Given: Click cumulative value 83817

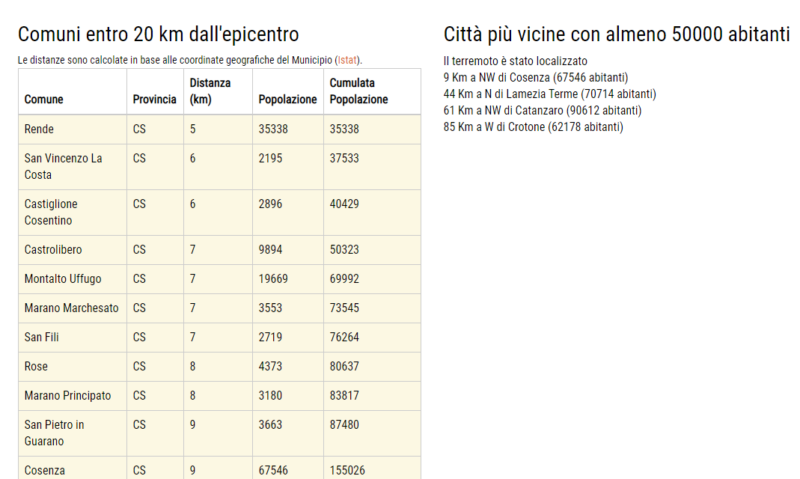Looking at the screenshot, I should pyautogui.click(x=344, y=395).
